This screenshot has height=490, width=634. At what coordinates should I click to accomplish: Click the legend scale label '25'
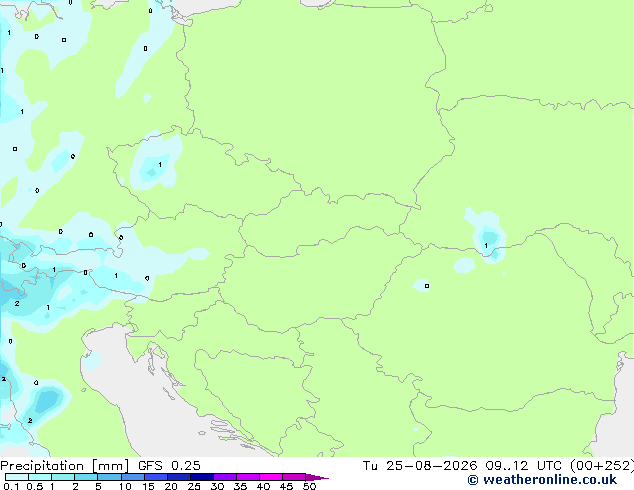tap(194, 486)
